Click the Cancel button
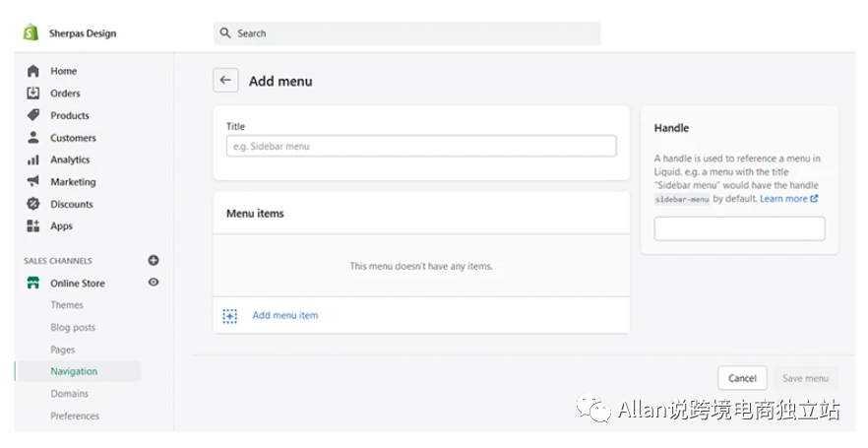The image size is (868, 448). (x=742, y=378)
